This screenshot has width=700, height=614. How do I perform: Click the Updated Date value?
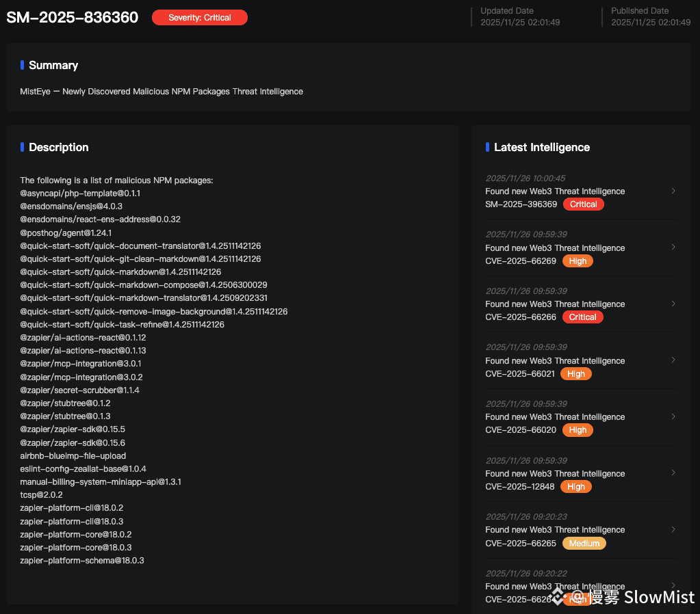(x=520, y=23)
